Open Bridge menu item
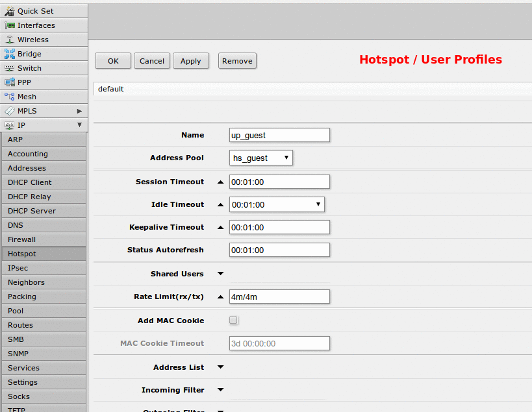 click(44, 54)
